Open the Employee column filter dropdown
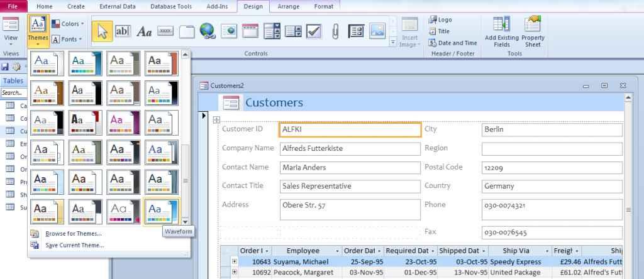This screenshot has height=279, width=644. click(339, 251)
